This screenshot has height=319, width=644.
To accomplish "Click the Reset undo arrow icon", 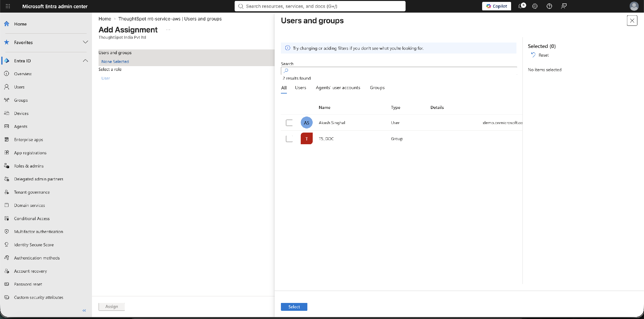I will (x=533, y=55).
